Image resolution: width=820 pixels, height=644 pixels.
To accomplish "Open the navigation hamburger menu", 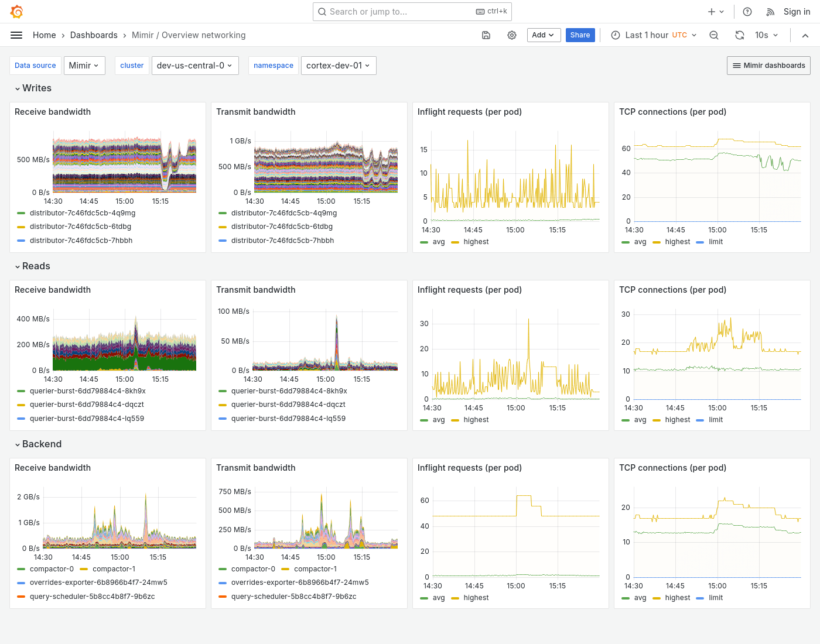I will coord(16,35).
